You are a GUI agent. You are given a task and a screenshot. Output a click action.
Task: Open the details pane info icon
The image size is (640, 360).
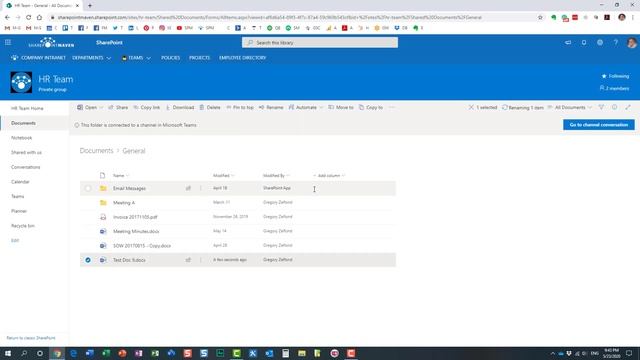click(x=614, y=107)
